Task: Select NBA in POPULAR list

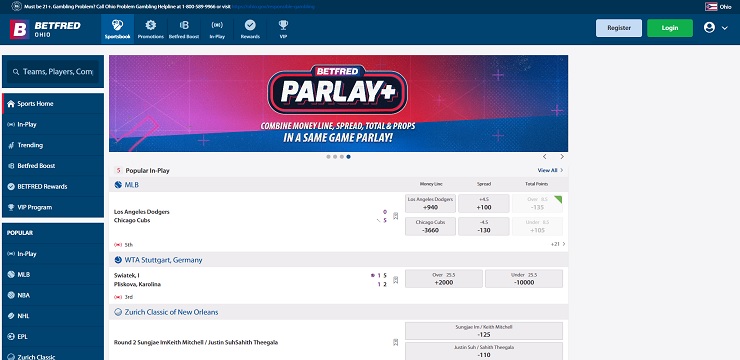Action: (53, 295)
